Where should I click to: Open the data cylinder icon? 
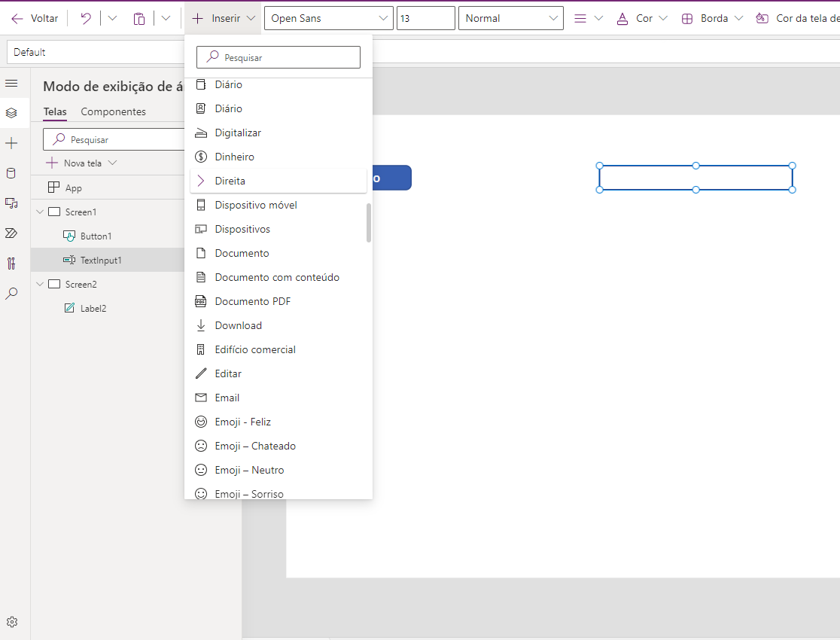11,173
